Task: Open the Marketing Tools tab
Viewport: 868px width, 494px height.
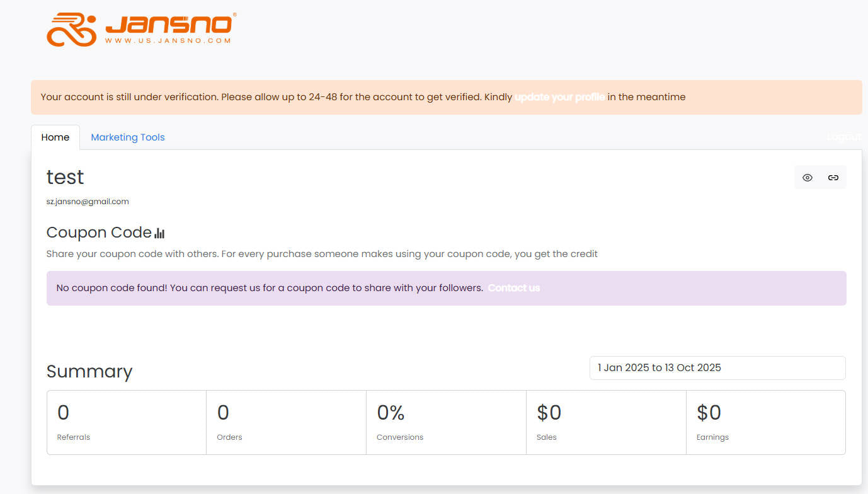Action: pos(128,137)
